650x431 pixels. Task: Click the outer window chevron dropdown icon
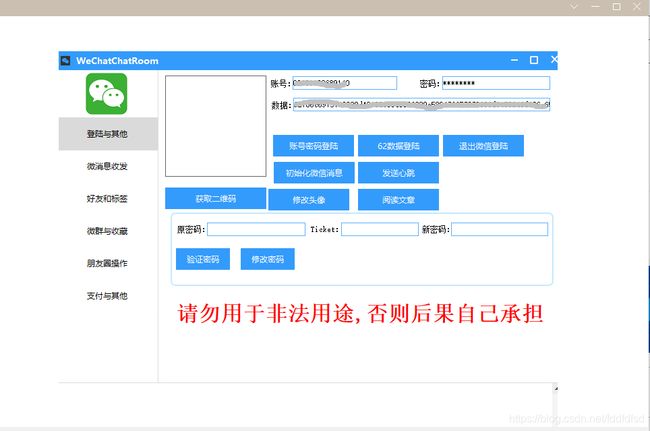[574, 7]
